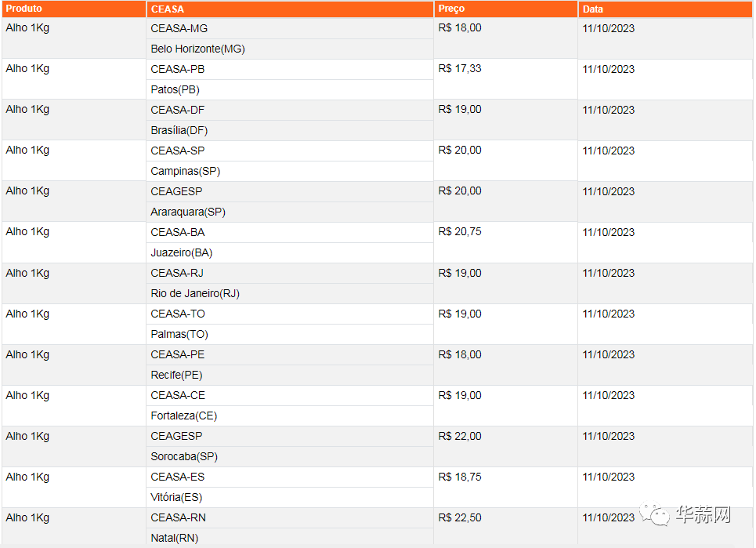This screenshot has height=548, width=756.
Task: Select the R$ 17,33 price cell
Action: click(x=460, y=69)
